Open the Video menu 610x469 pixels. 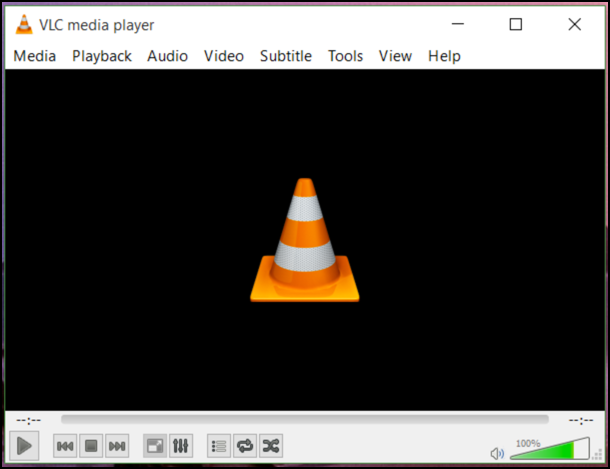tap(224, 56)
